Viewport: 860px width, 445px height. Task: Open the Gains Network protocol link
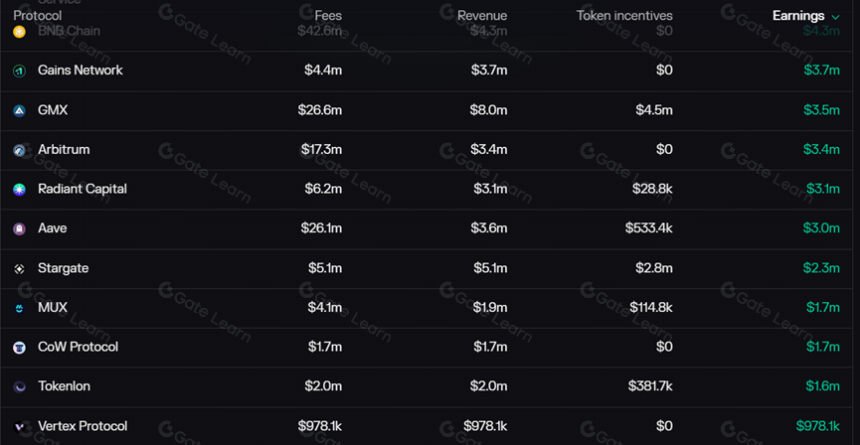[80, 70]
